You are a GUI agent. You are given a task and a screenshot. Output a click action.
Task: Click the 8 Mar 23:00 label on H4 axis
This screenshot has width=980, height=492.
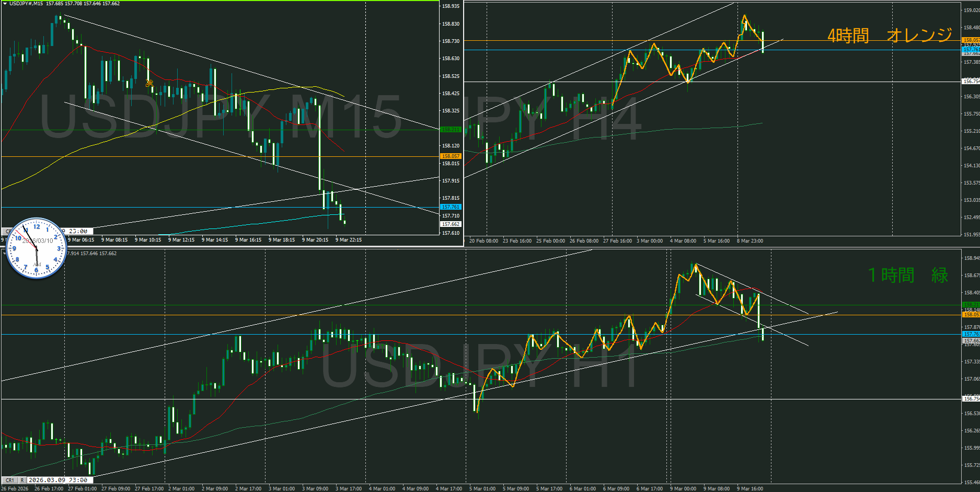[x=750, y=241]
